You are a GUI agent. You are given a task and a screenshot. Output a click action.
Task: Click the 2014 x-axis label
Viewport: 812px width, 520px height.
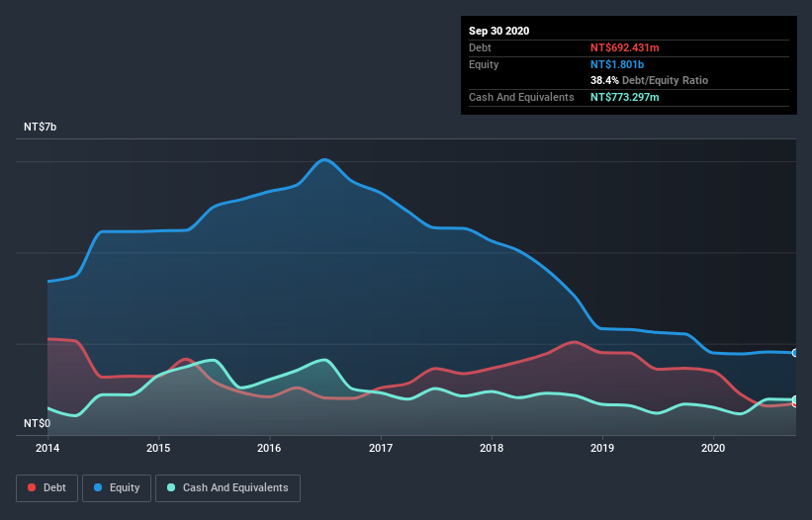coord(47,448)
